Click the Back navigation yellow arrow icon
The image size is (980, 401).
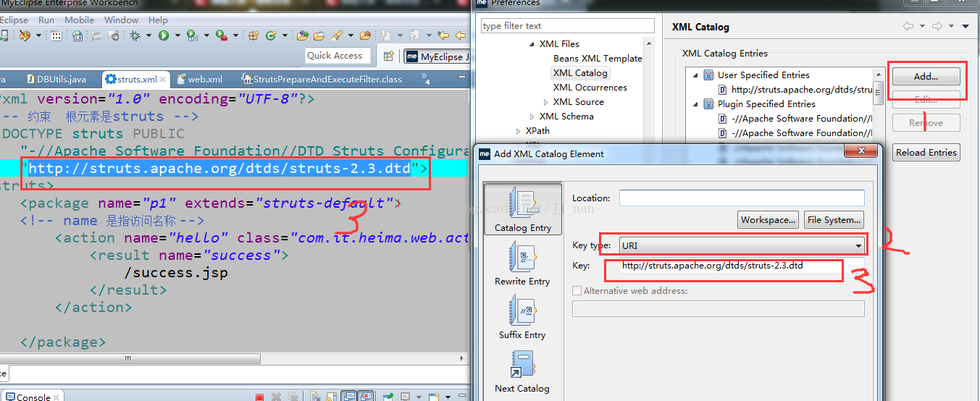click(x=461, y=35)
